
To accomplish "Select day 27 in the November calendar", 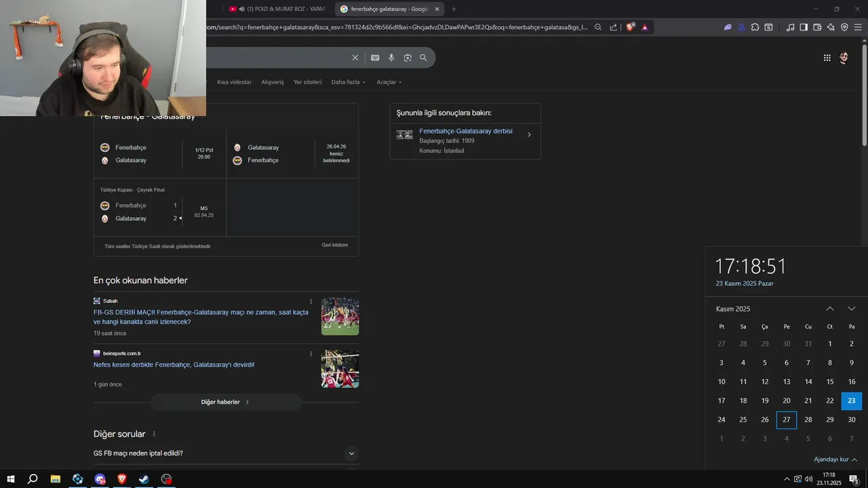I will [787, 420].
